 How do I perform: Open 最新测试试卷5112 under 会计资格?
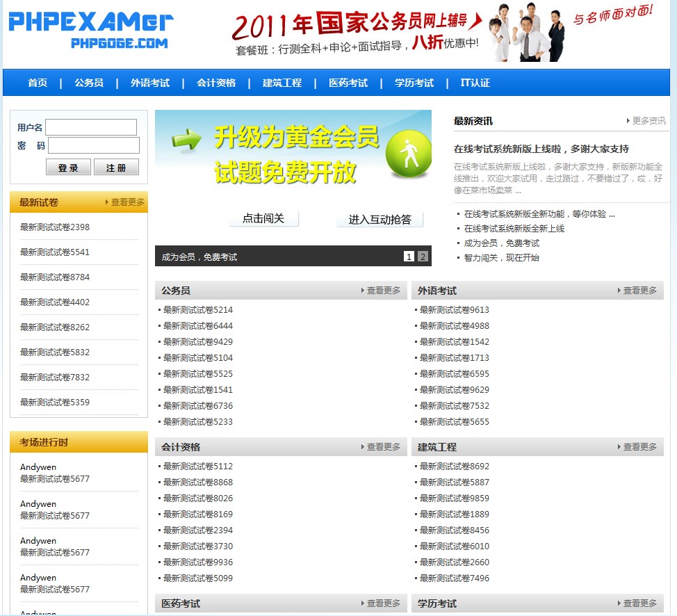point(197,466)
